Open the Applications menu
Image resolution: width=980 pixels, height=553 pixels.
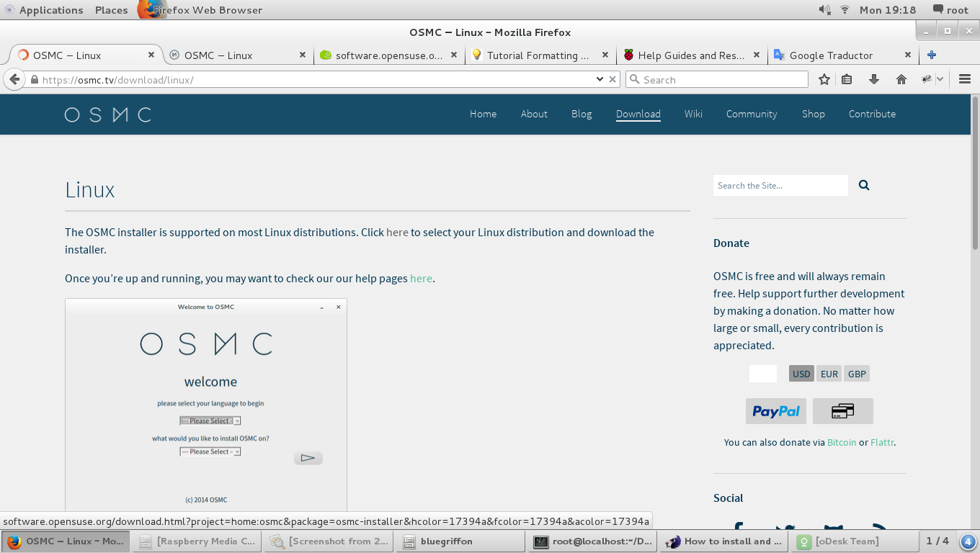point(44,10)
